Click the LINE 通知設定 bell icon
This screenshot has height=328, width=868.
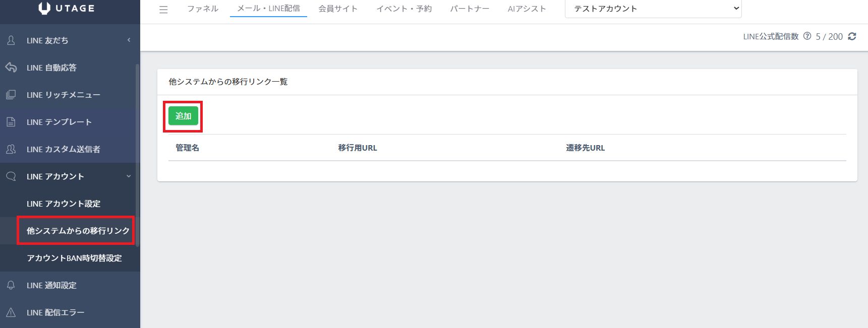coord(11,285)
